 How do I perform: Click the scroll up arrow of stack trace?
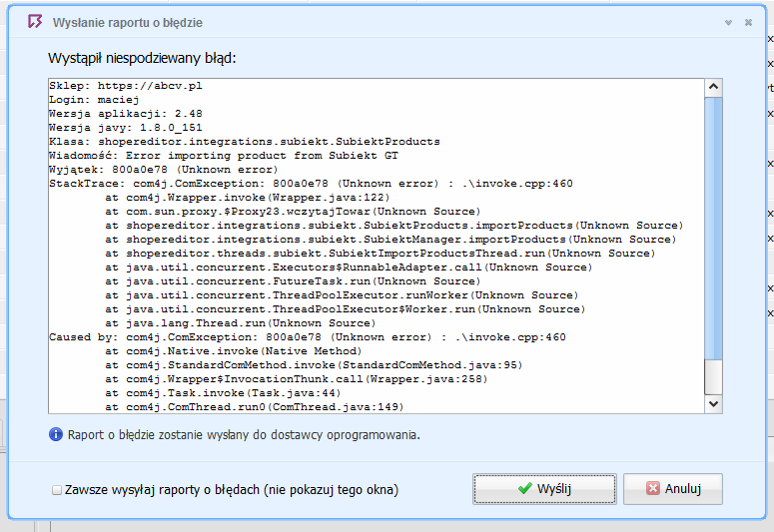coord(713,88)
